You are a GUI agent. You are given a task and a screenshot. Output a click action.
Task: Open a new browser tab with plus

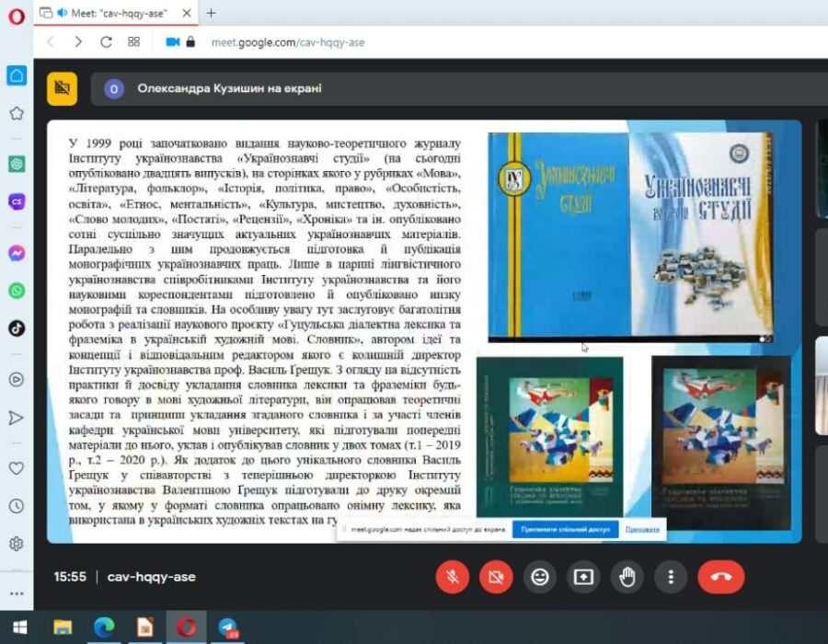tap(211, 13)
